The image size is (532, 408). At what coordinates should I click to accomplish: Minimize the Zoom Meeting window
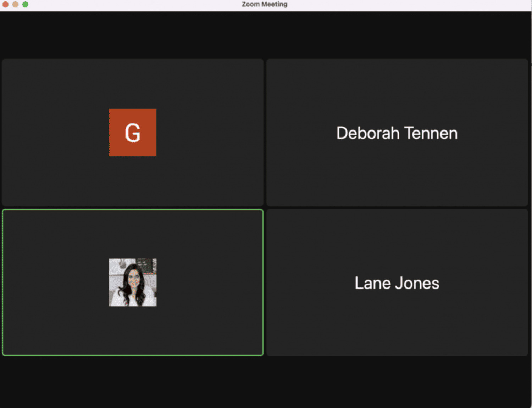pyautogui.click(x=15, y=4)
